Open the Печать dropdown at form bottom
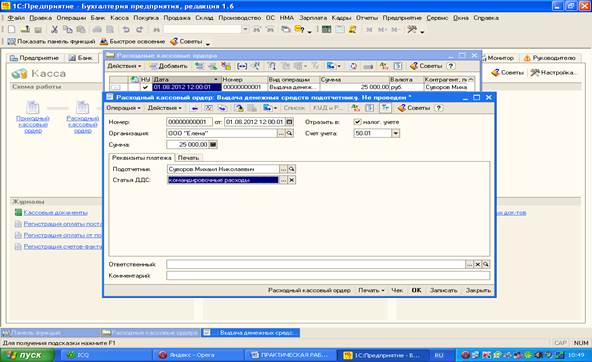This screenshot has height=362, width=592. click(371, 290)
